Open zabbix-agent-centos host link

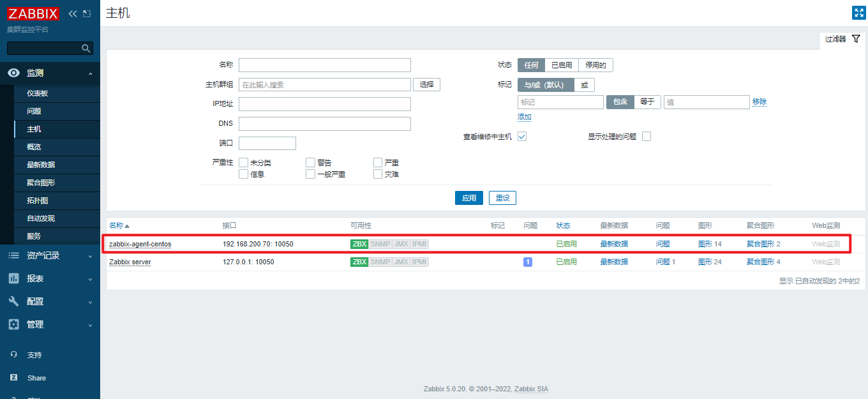click(x=140, y=244)
